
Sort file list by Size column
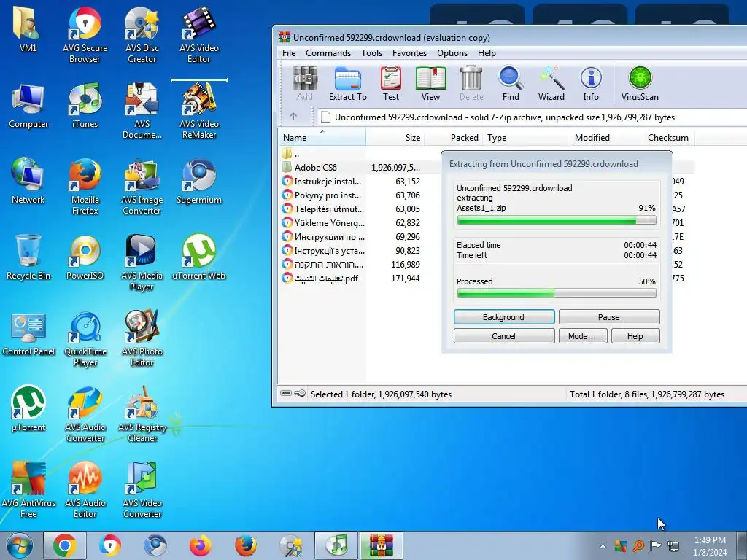coord(395,138)
